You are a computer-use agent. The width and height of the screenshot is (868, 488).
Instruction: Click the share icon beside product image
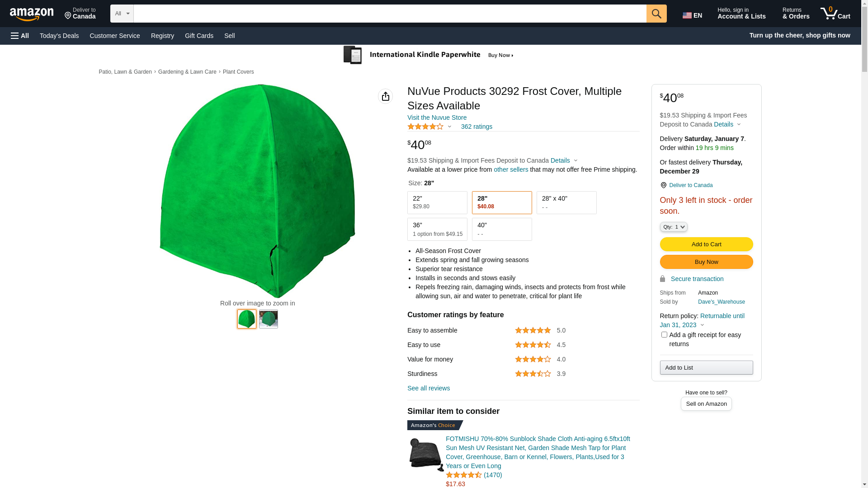(386, 96)
